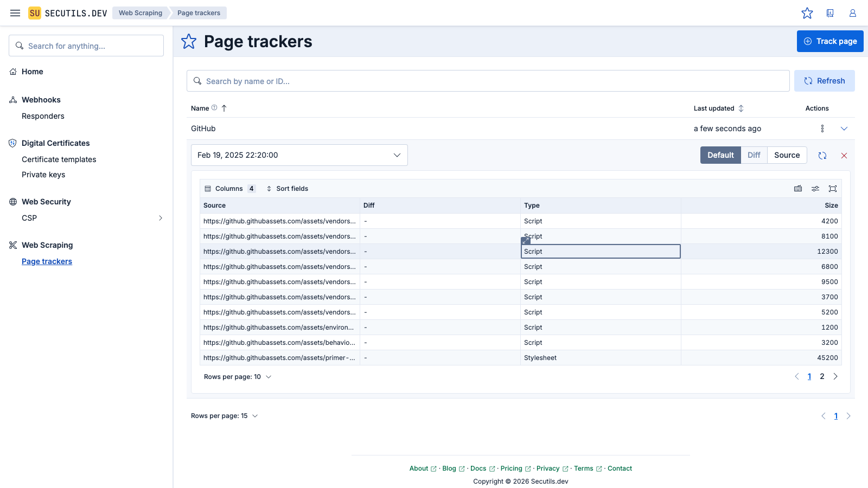868x488 pixels.
Task: Switch to Diff view mode
Action: point(754,155)
